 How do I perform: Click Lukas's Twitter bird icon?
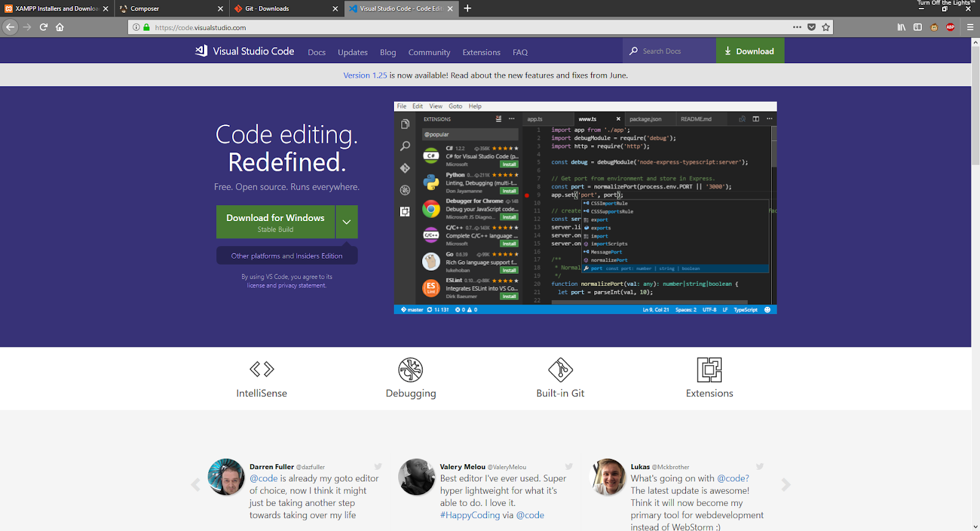pos(760,467)
